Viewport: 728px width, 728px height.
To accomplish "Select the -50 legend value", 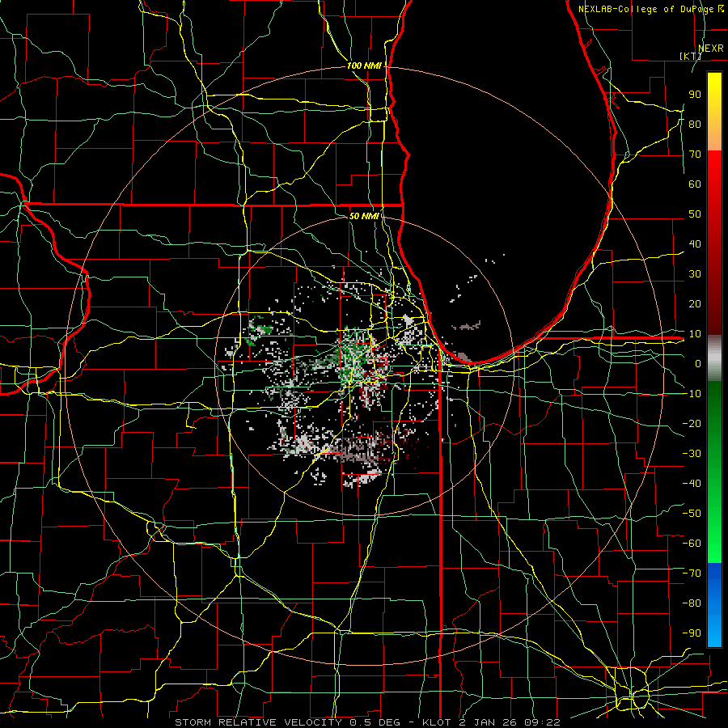I will coord(692,514).
